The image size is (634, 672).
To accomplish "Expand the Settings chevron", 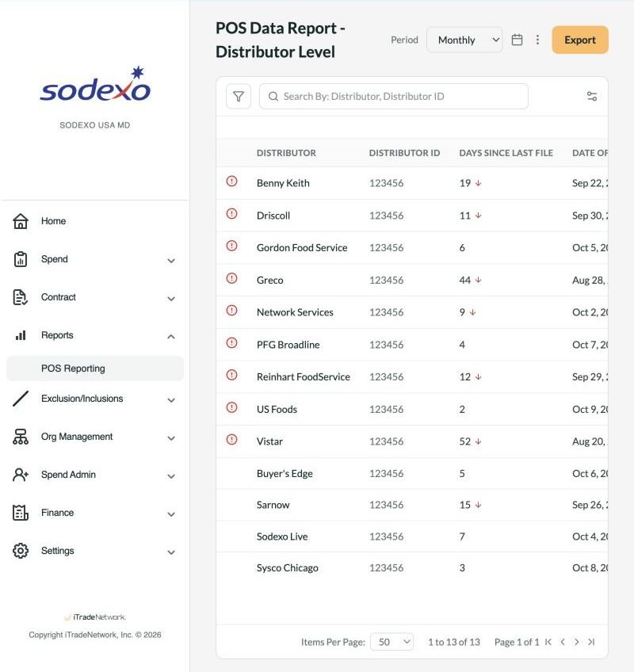I will [171, 552].
